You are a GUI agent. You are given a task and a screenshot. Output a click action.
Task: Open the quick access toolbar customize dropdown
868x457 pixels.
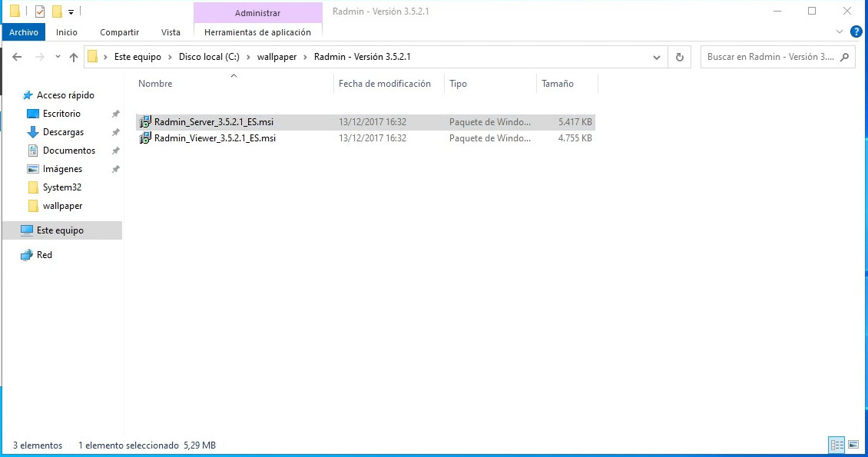[71, 12]
